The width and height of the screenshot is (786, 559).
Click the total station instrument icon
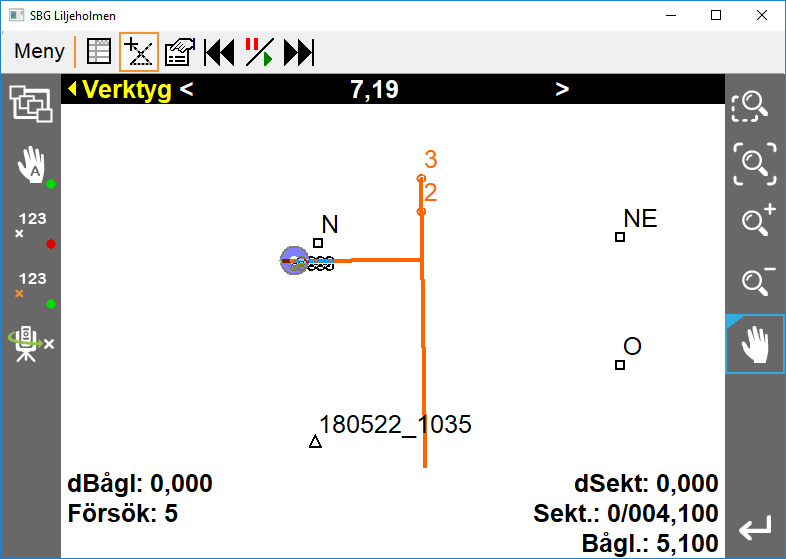31,344
